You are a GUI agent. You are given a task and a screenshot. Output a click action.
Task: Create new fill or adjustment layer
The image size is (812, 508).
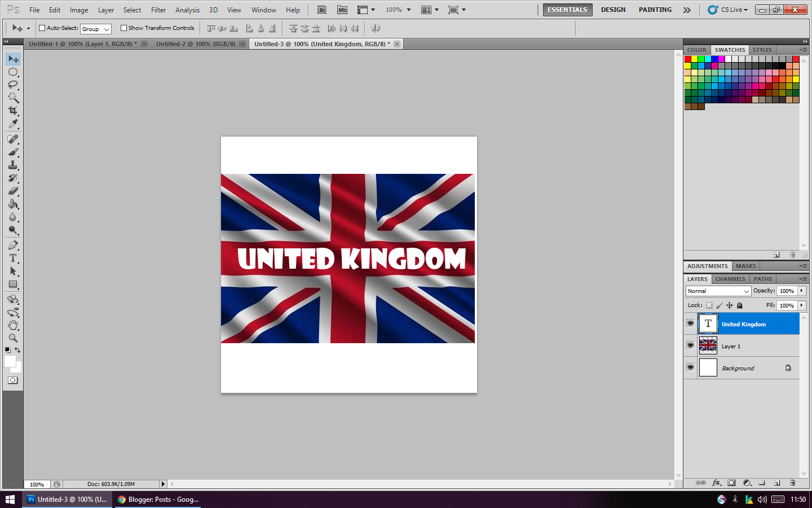coord(747,483)
